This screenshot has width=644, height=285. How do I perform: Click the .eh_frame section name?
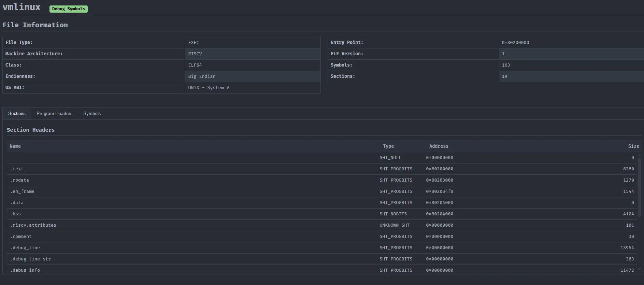(x=22, y=191)
